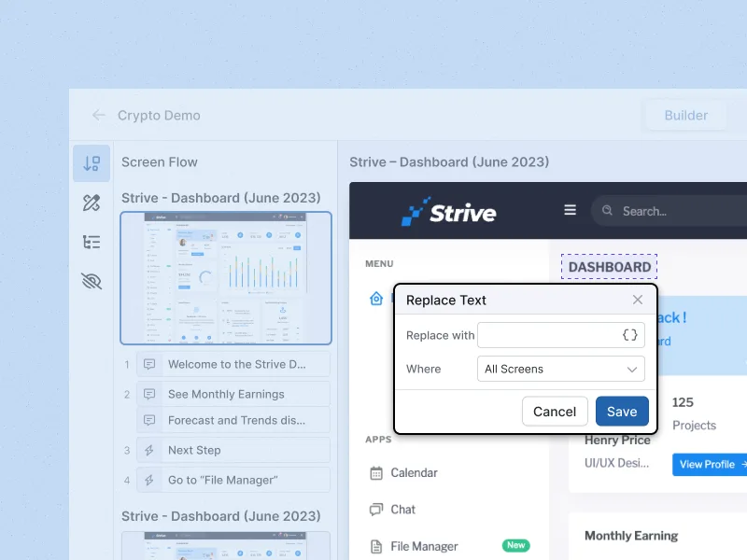This screenshot has width=747, height=560.
Task: Select the "Next Step" action row
Action: coord(233,451)
